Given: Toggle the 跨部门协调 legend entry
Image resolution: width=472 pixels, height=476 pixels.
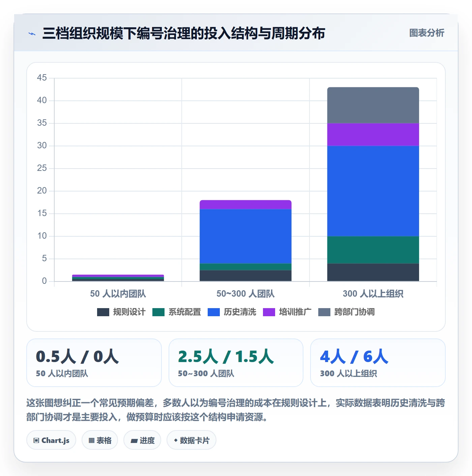Looking at the screenshot, I should [x=347, y=312].
